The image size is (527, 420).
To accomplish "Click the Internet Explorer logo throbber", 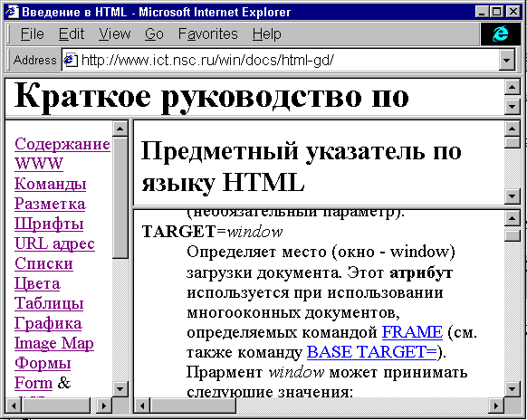I will 501,33.
